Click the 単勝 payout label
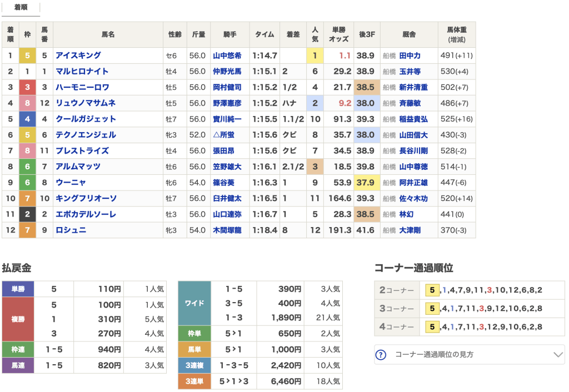Screen dimensions: 569x392 click(x=18, y=289)
